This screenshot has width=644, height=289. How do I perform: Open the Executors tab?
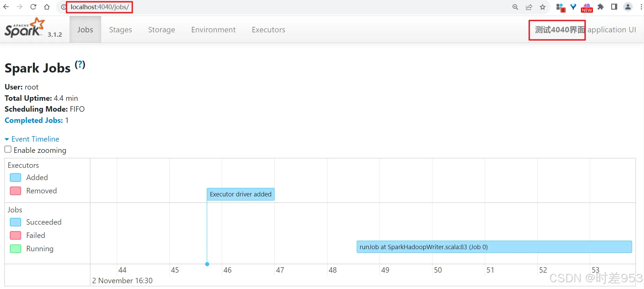[x=269, y=30]
